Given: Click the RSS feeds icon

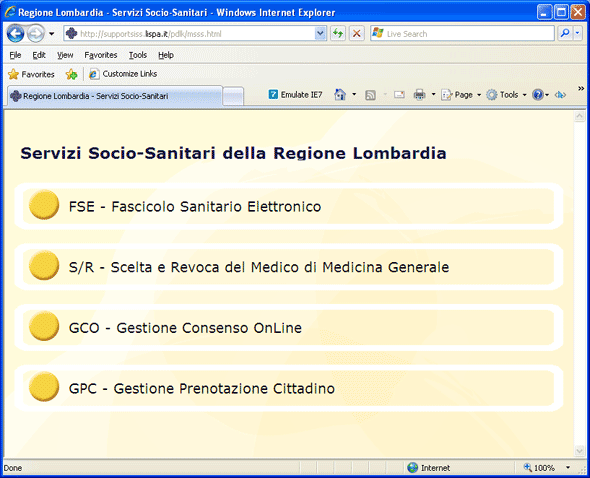Looking at the screenshot, I should [x=370, y=95].
